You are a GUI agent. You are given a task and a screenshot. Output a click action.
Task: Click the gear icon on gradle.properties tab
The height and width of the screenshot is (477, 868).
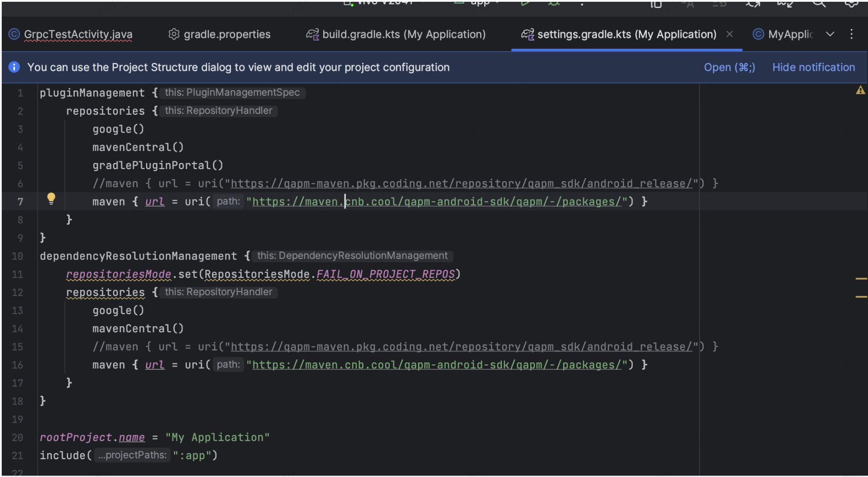(x=174, y=34)
